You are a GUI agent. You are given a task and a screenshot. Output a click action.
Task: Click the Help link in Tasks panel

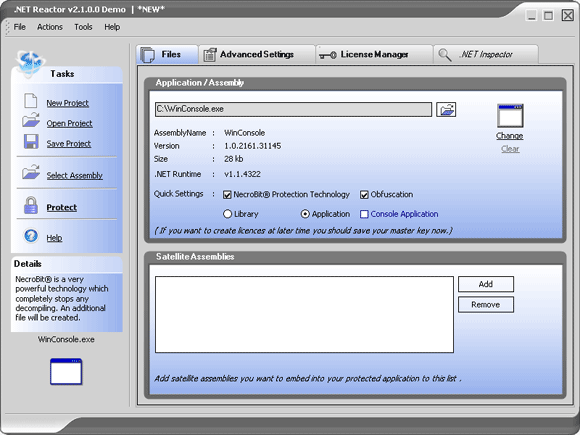pyautogui.click(x=54, y=238)
